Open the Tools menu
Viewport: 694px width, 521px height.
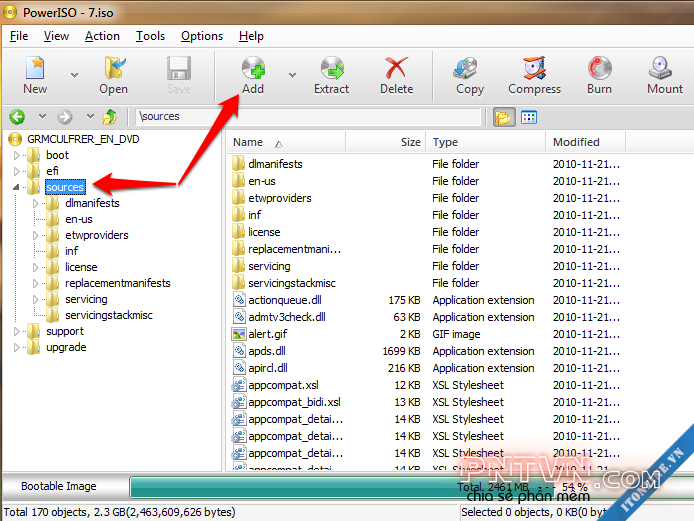[150, 36]
